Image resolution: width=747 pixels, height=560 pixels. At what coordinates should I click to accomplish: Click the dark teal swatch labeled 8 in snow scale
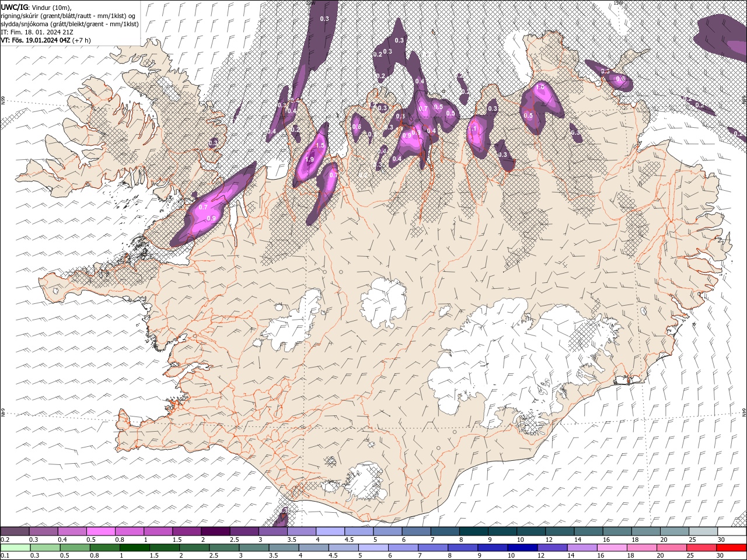click(473, 531)
